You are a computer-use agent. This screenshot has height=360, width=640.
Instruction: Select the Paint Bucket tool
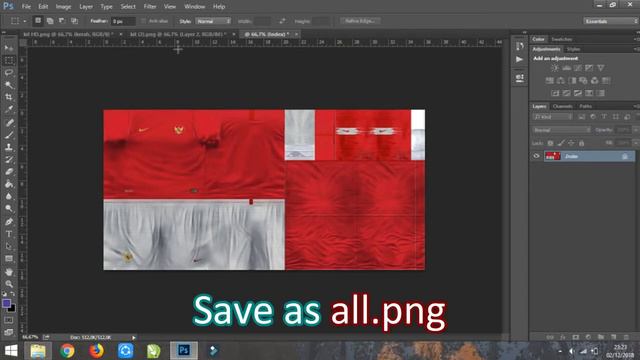pos(9,184)
